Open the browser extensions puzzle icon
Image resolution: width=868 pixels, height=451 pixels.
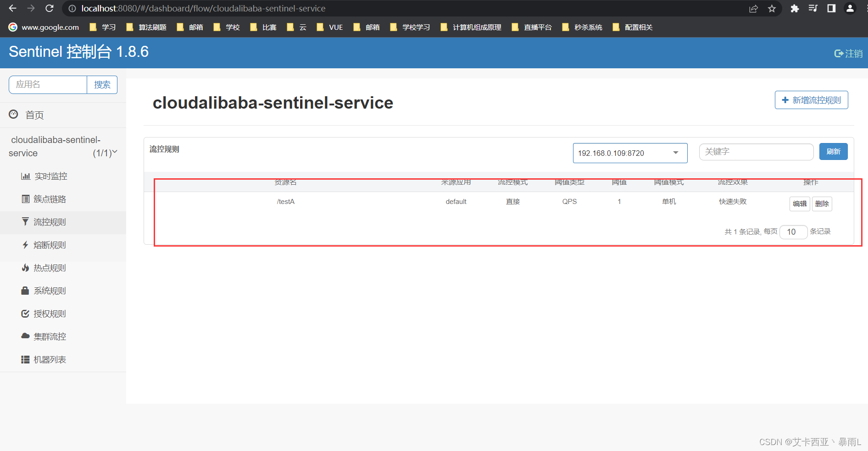795,9
